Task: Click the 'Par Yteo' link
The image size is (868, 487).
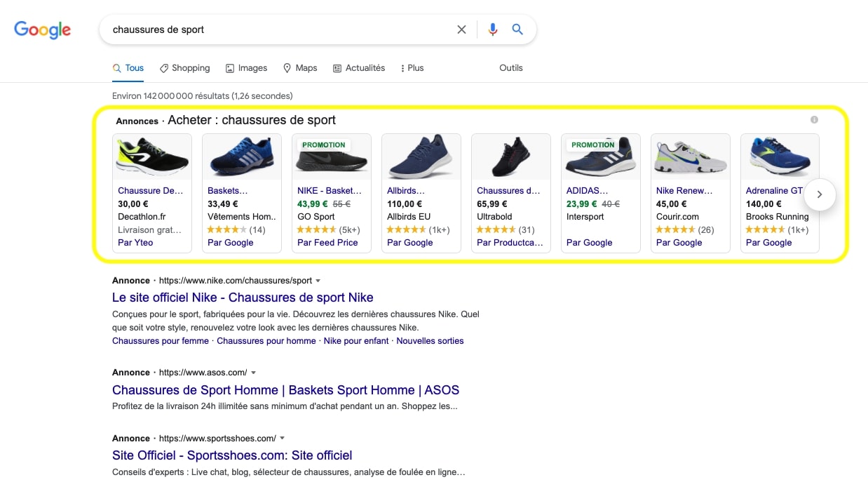Action: pyautogui.click(x=135, y=243)
